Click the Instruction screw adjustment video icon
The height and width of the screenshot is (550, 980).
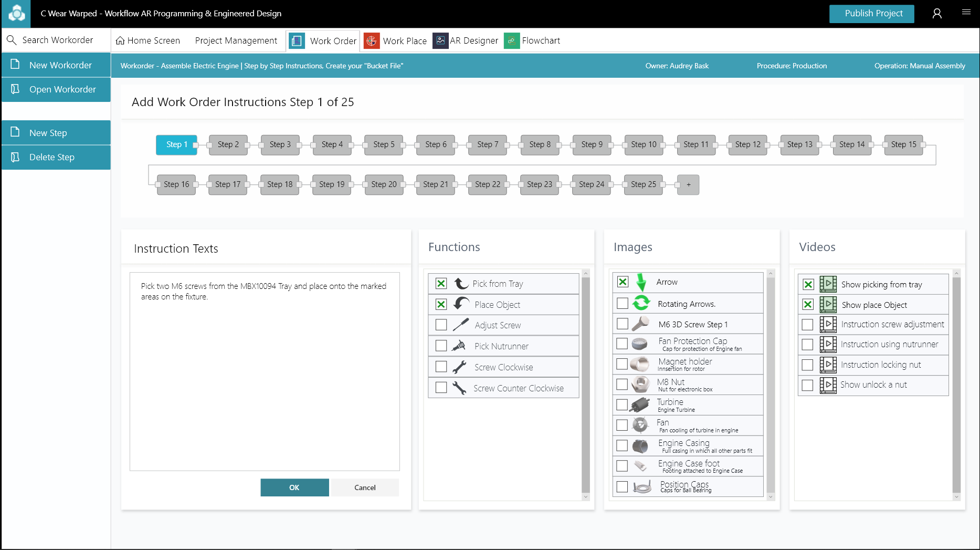[828, 324]
